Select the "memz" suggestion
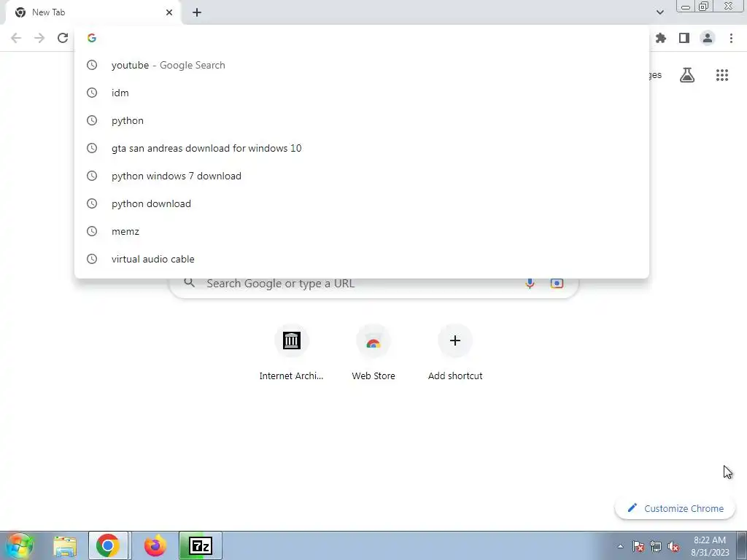The image size is (747, 560). point(362,231)
